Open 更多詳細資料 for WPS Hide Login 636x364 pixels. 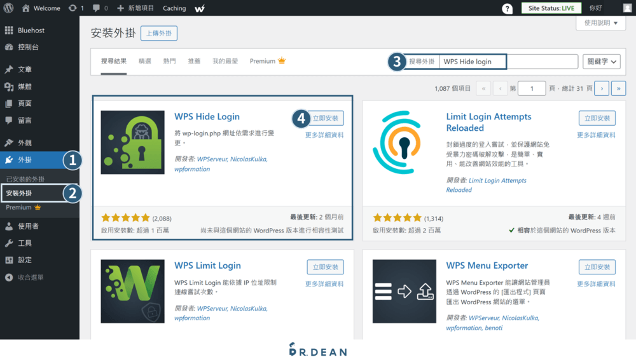click(324, 135)
